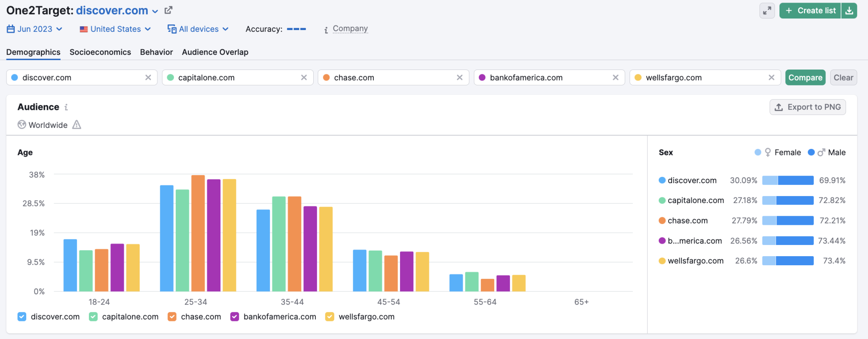This screenshot has width=868, height=339.
Task: Switch to the Behavior tab
Action: tap(156, 52)
